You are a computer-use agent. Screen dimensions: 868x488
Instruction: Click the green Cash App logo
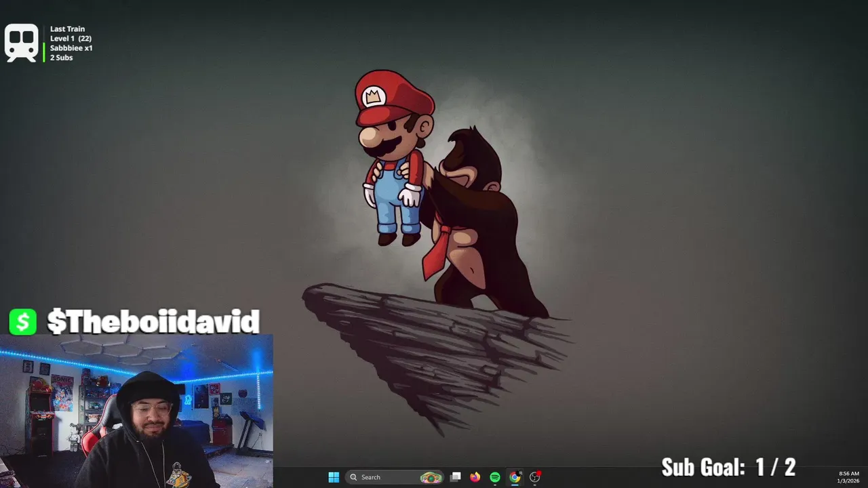22,322
